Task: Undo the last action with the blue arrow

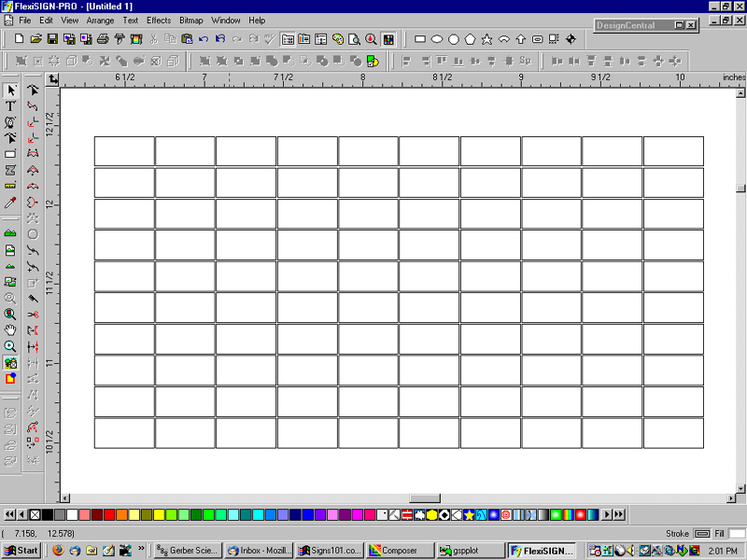Action: pos(204,39)
